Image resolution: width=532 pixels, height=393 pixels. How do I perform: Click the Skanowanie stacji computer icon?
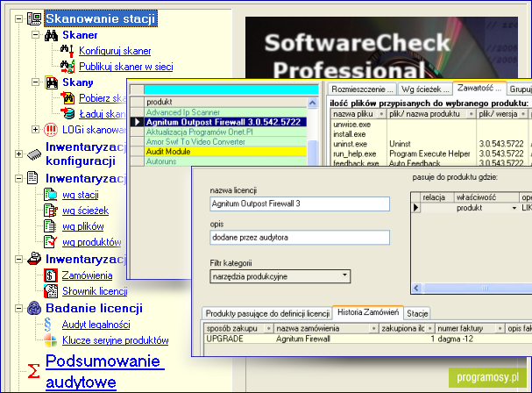(x=34, y=18)
